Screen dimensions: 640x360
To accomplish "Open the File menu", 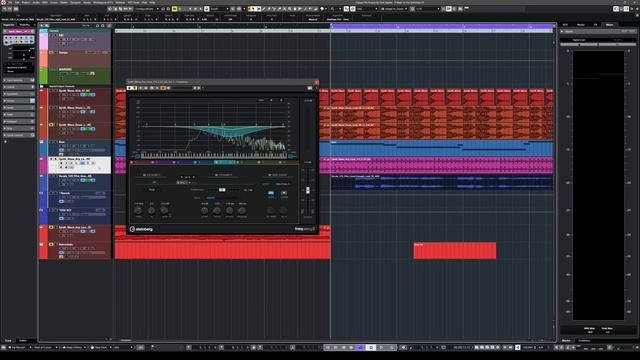I will pyautogui.click(x=10, y=2).
